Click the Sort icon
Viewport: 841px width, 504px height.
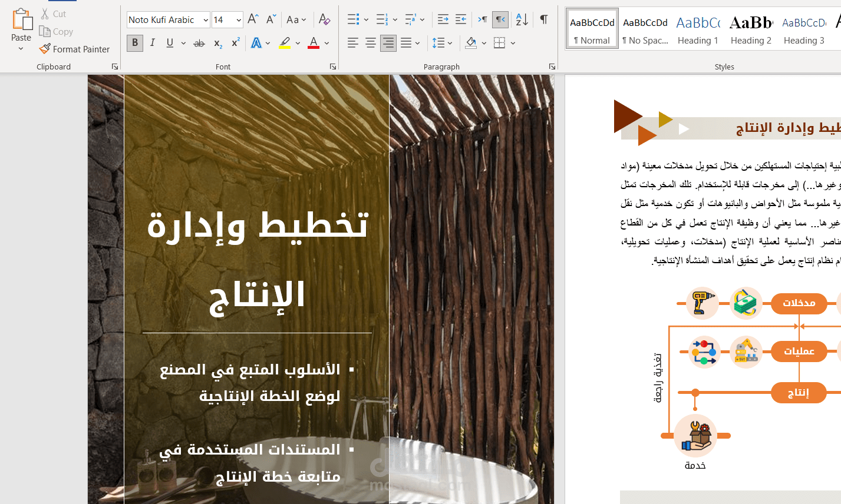(522, 19)
